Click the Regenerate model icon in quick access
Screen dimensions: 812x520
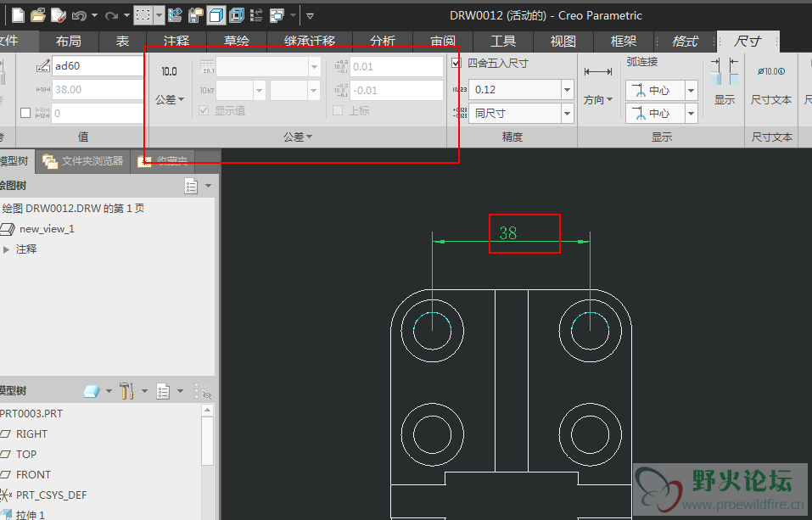(x=176, y=15)
